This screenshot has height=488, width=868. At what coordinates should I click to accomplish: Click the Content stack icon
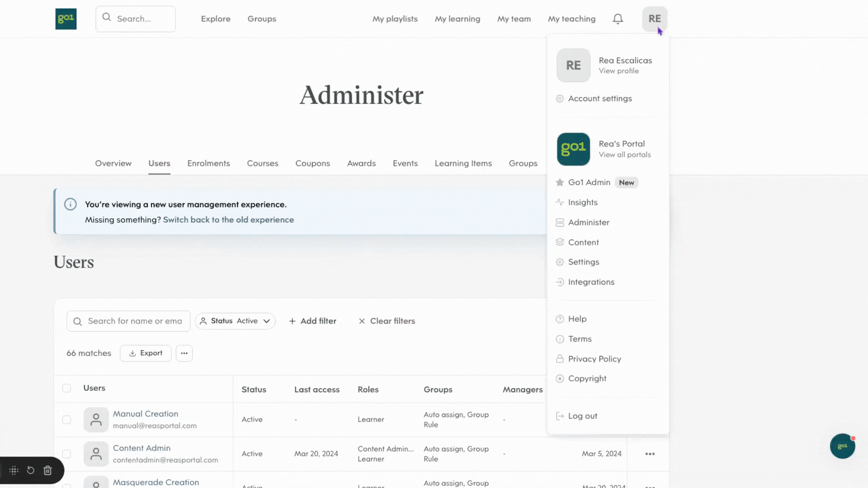pyautogui.click(x=560, y=242)
